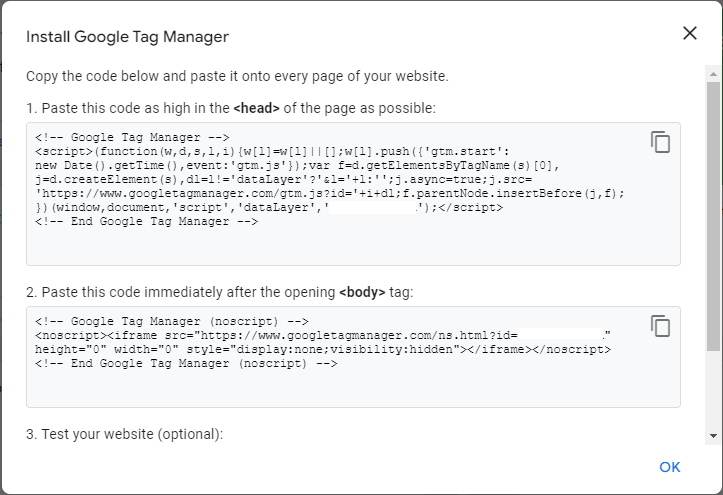The image size is (723, 495).
Task: Click the ns.html iframe src line
Action: click(323, 335)
